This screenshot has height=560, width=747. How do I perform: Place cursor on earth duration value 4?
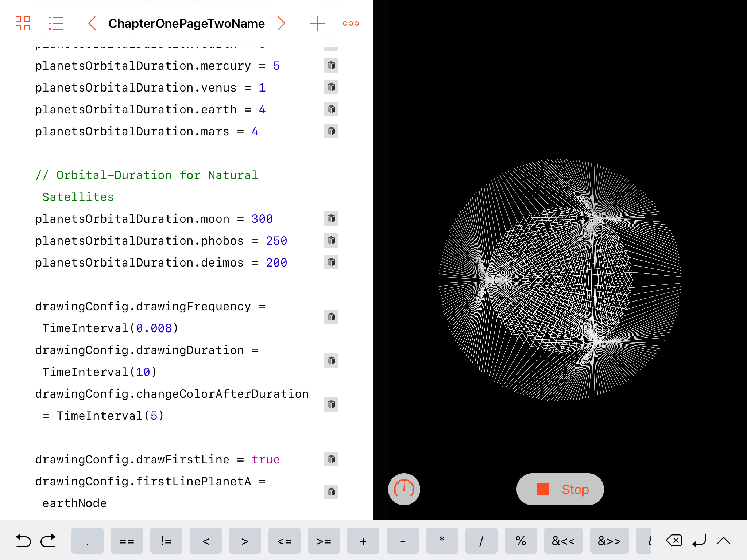click(x=262, y=109)
